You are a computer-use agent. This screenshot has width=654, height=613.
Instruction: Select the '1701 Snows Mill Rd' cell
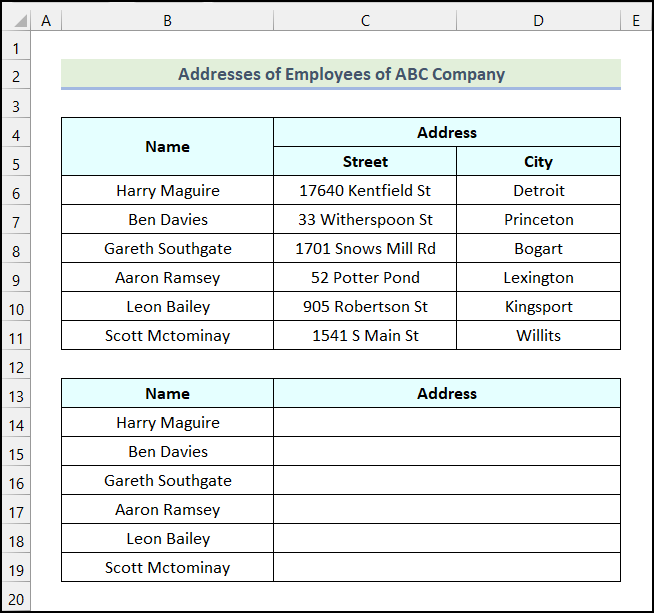coord(365,248)
